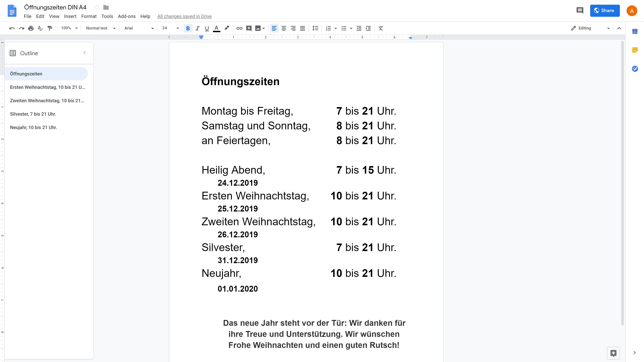Activate the paint format tool
Viewport: 644px width, 362px height.
tap(50, 28)
